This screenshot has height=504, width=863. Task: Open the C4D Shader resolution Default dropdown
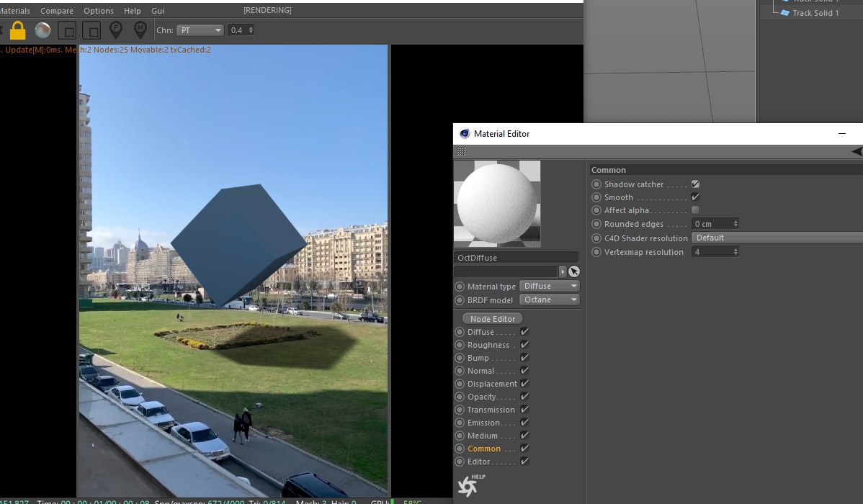pyautogui.click(x=777, y=238)
